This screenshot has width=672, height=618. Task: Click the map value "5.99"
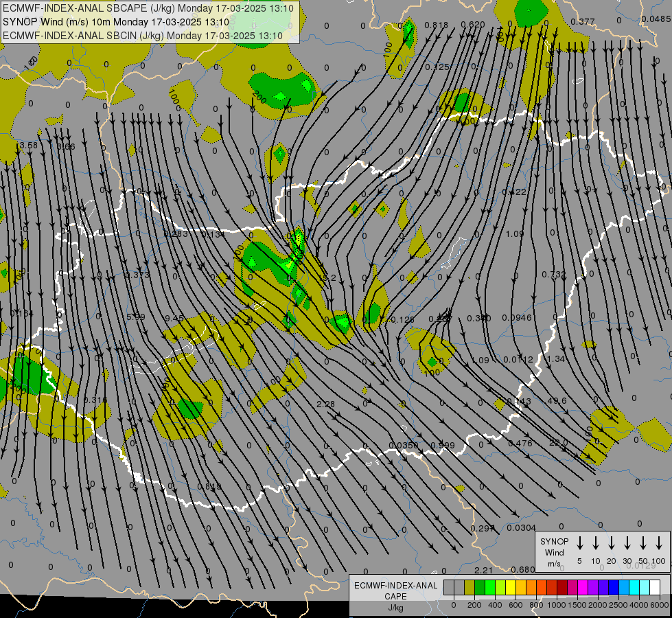click(x=136, y=317)
